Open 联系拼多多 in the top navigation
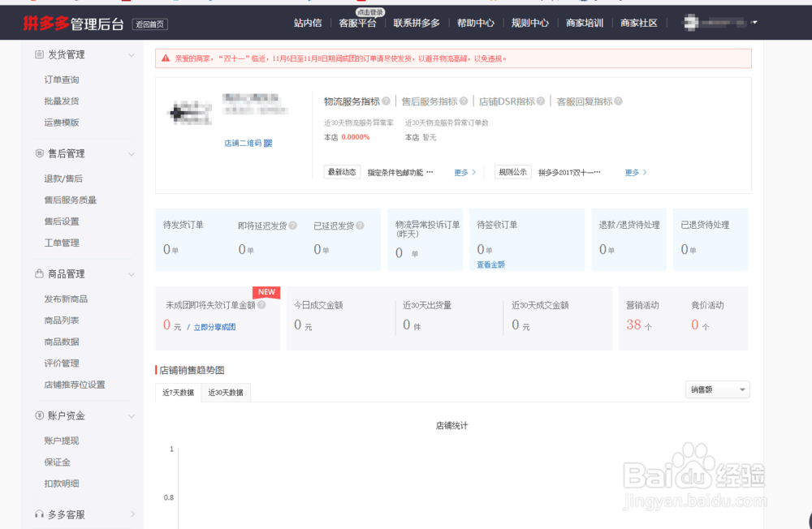Screen dimensions: 812x529 pyautogui.click(x=417, y=23)
